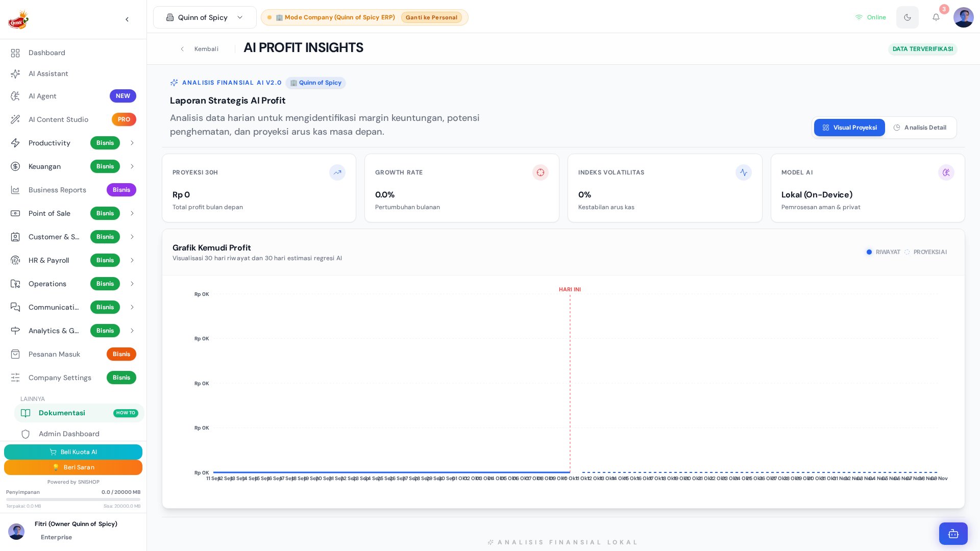Image resolution: width=980 pixels, height=551 pixels.
Task: Open AI Content Studio in the sidebar
Action: pos(73,119)
